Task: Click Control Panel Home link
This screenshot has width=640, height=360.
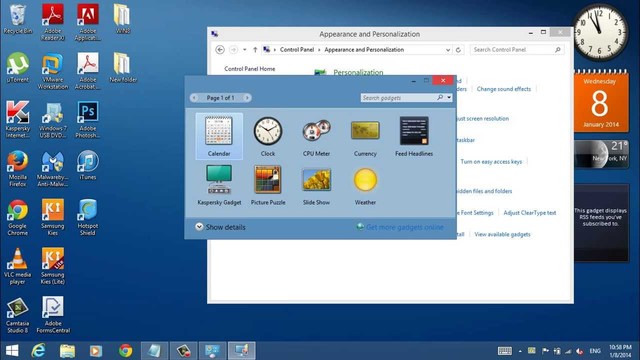Action: [250, 69]
